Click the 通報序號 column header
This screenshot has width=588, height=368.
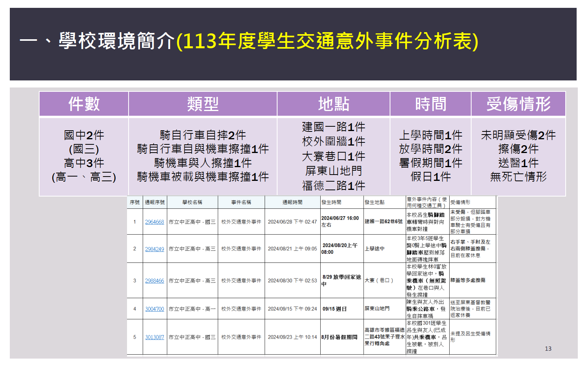[x=155, y=202]
